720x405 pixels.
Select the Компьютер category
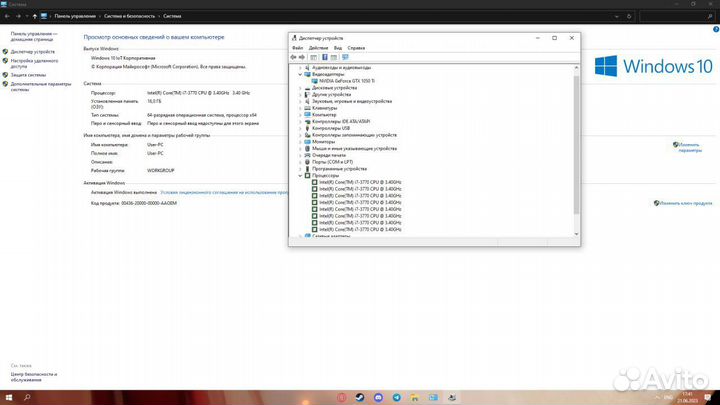click(324, 115)
